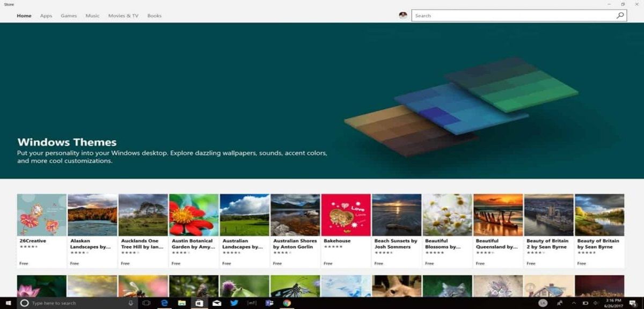Screen dimensions: 644x309
Task: Open Beach Sunsets by Josh Sommers thumbnail
Action: (x=397, y=215)
